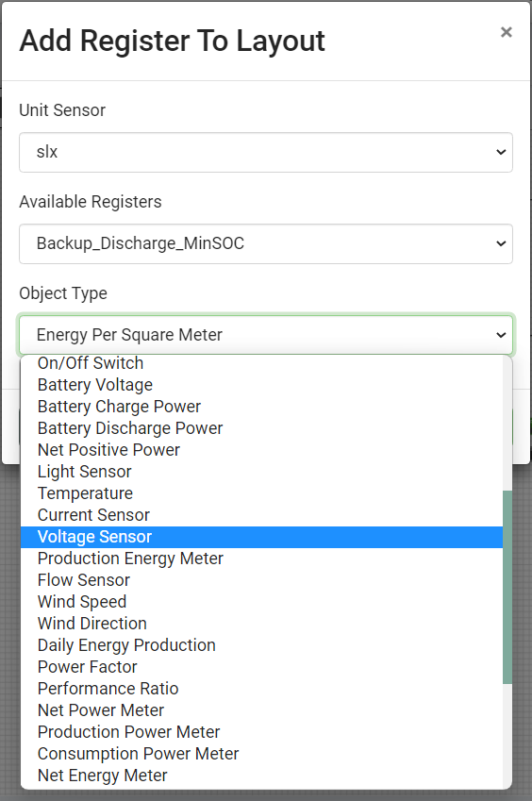532x801 pixels.
Task: Select Light Sensor object type
Action: [x=262, y=472]
